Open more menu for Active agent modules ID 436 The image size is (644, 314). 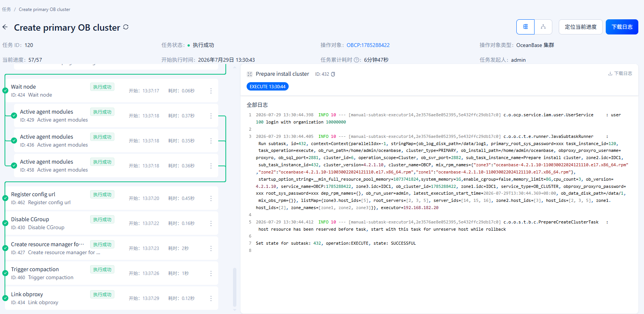[211, 141]
